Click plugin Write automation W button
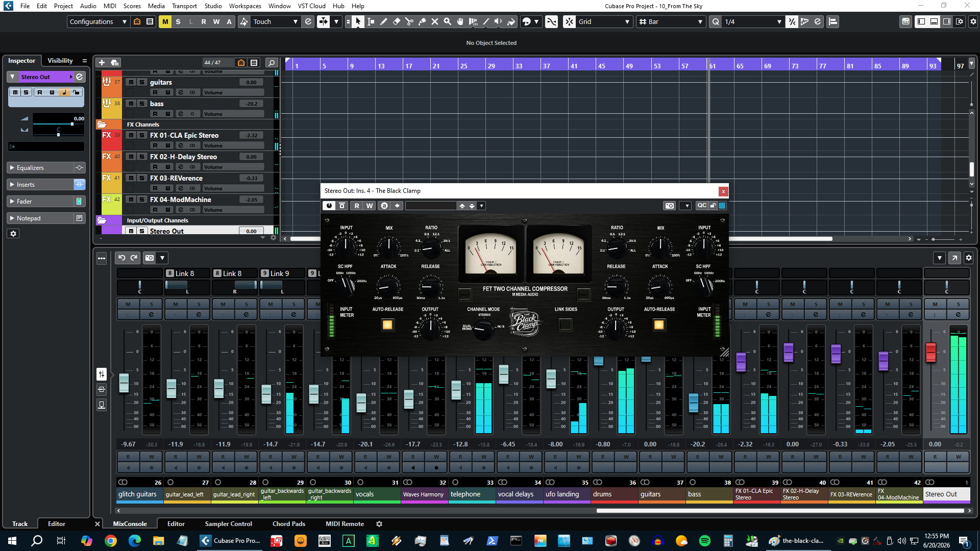The height and width of the screenshot is (551, 980). click(370, 206)
